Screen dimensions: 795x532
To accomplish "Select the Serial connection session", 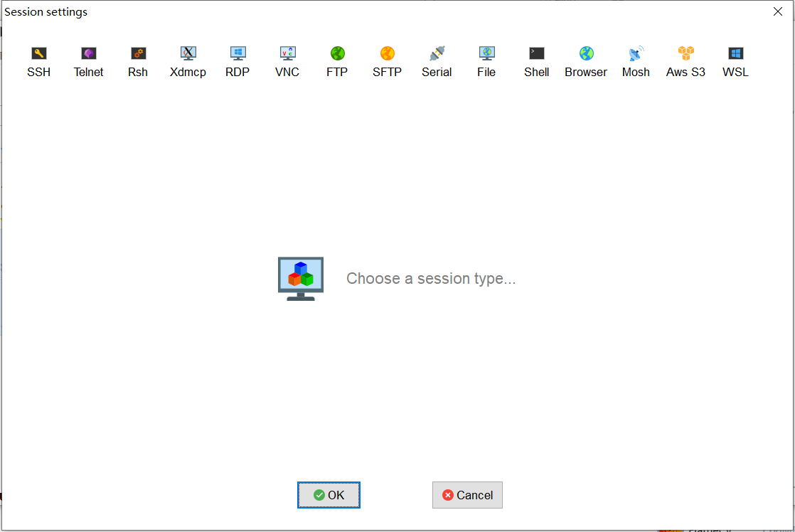I will tap(437, 62).
